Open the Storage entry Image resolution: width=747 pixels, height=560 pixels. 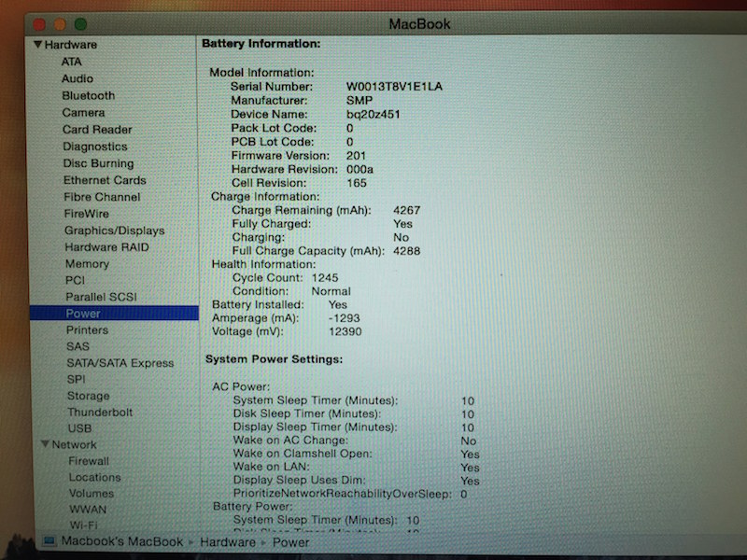click(89, 396)
